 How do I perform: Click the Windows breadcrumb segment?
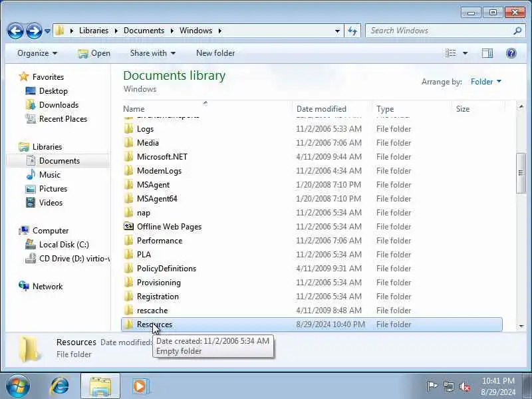(x=196, y=31)
